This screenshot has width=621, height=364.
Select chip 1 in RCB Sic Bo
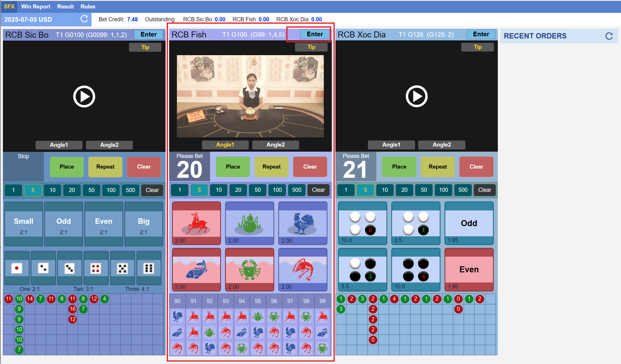pos(13,190)
